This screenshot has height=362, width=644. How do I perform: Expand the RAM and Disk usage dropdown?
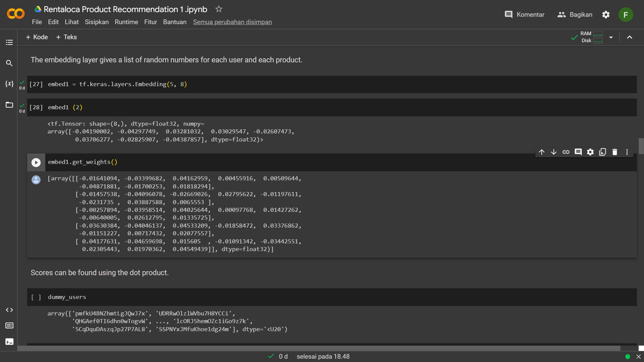(x=611, y=37)
